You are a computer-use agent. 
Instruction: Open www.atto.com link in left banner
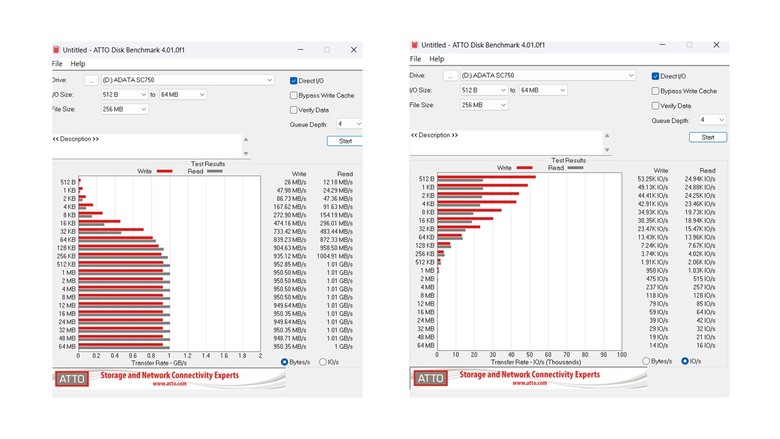click(170, 384)
